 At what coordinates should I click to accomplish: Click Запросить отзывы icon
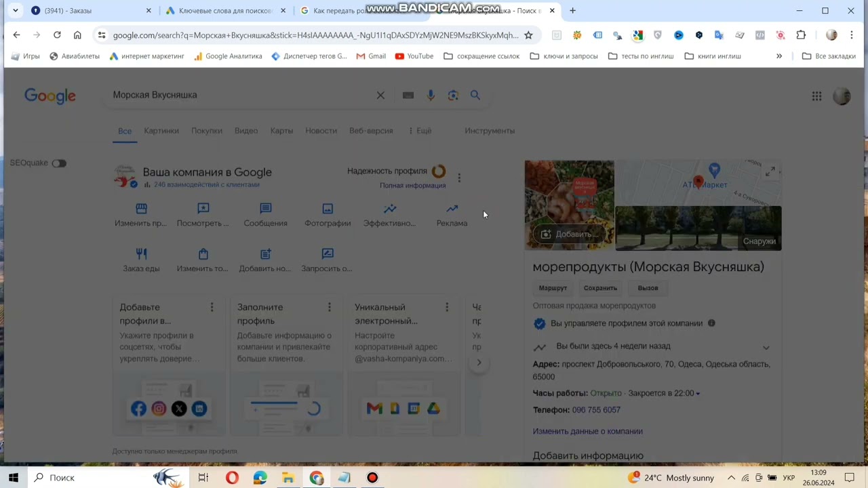click(328, 253)
